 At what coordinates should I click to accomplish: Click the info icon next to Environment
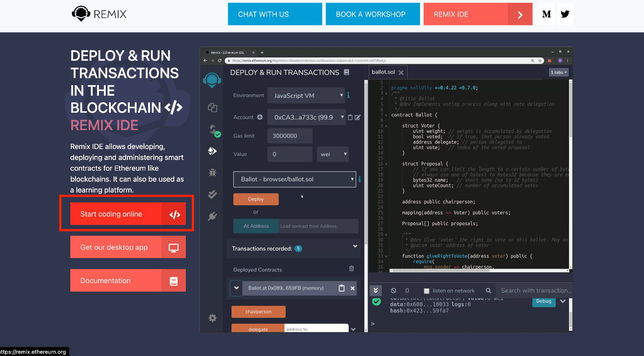coord(348,95)
